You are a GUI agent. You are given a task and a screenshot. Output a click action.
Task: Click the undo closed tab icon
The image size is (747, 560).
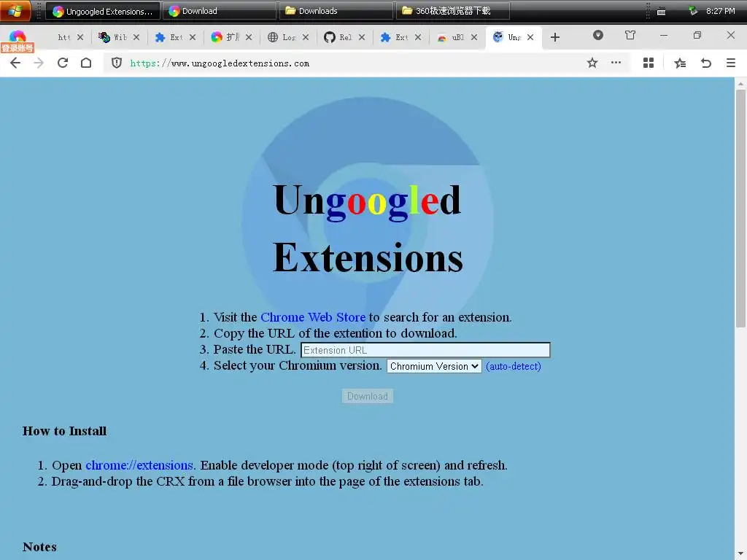click(706, 63)
